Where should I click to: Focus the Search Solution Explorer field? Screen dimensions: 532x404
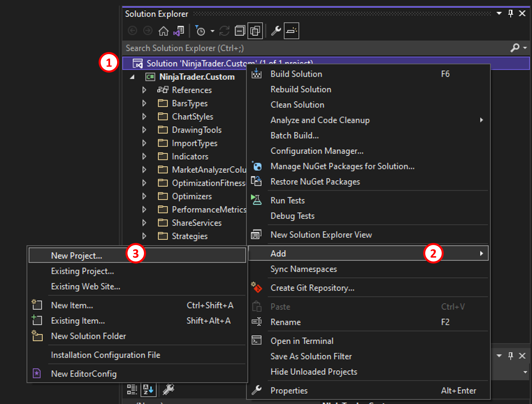point(315,48)
